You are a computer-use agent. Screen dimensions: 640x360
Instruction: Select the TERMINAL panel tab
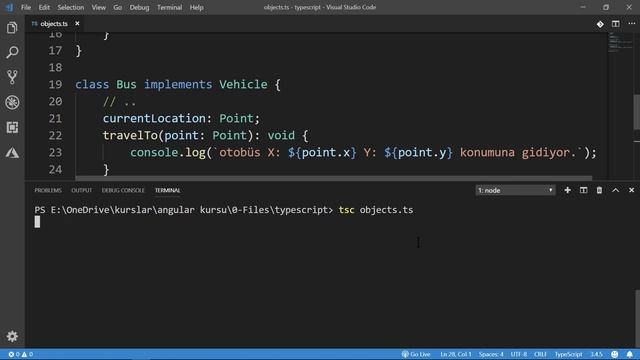[167, 190]
